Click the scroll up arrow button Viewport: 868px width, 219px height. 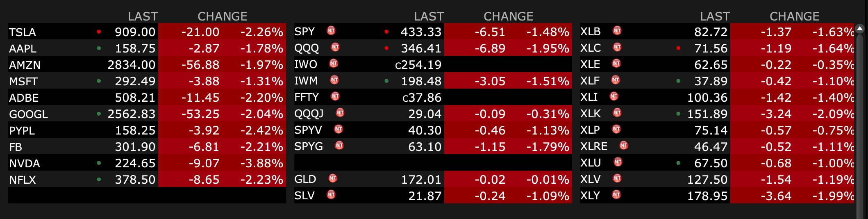pyautogui.click(x=860, y=29)
